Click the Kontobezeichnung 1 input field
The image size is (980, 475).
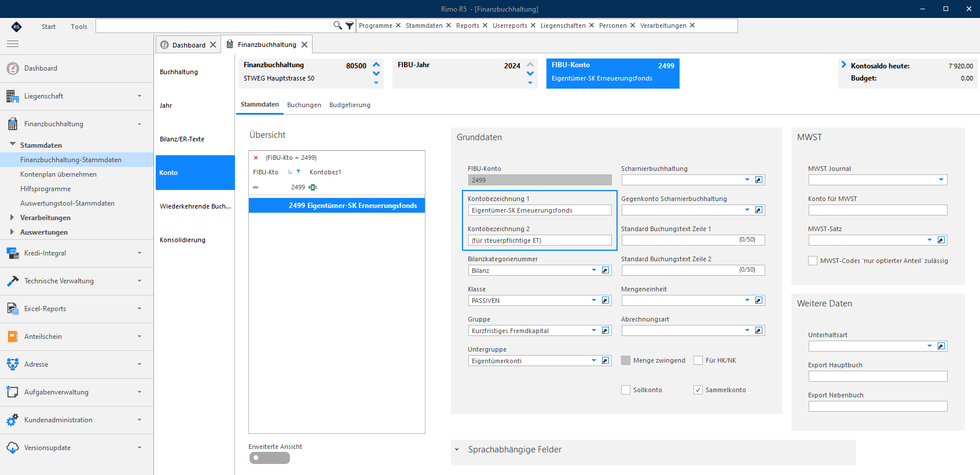click(539, 210)
